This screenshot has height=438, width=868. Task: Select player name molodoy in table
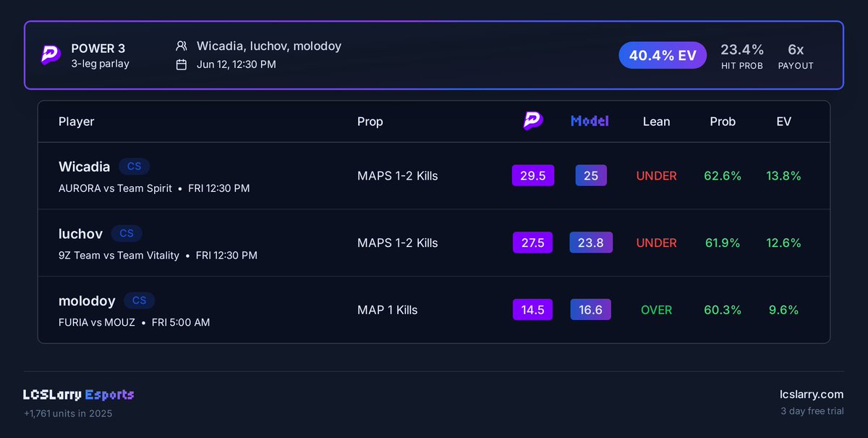point(87,300)
